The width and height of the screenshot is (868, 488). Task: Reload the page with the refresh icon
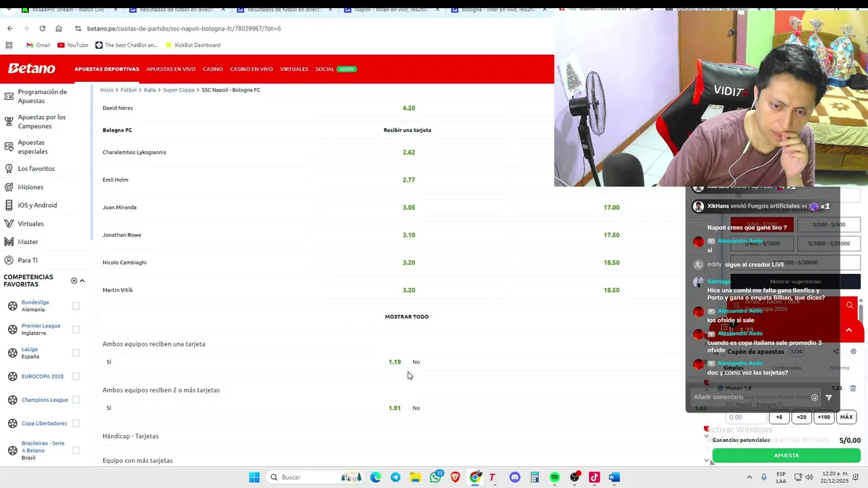[42, 28]
